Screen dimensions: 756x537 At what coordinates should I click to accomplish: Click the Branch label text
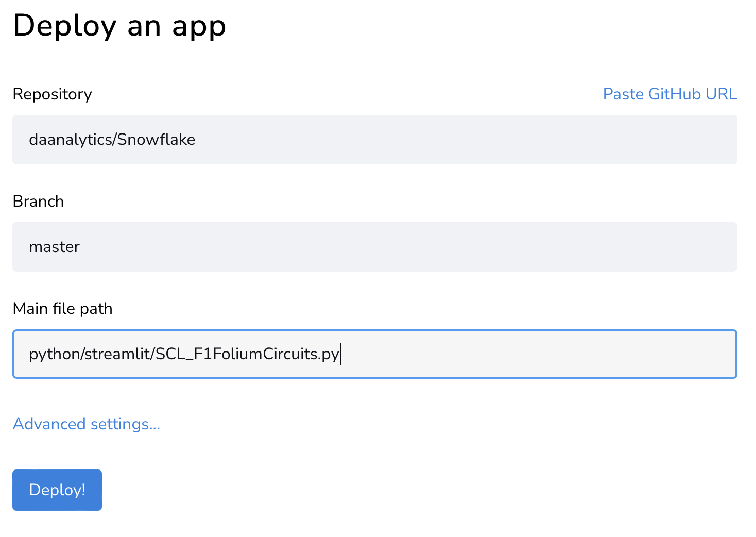pos(38,202)
